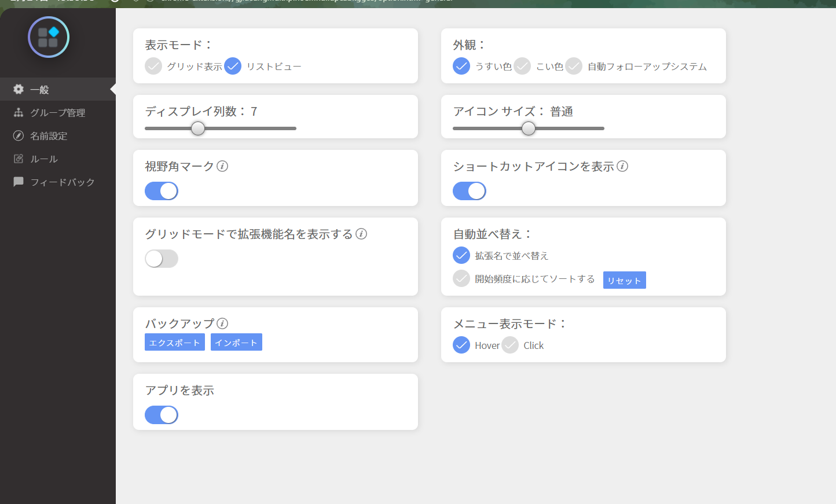Click the compass icon beside 名前設定
This screenshot has width=836, height=504.
click(19, 135)
